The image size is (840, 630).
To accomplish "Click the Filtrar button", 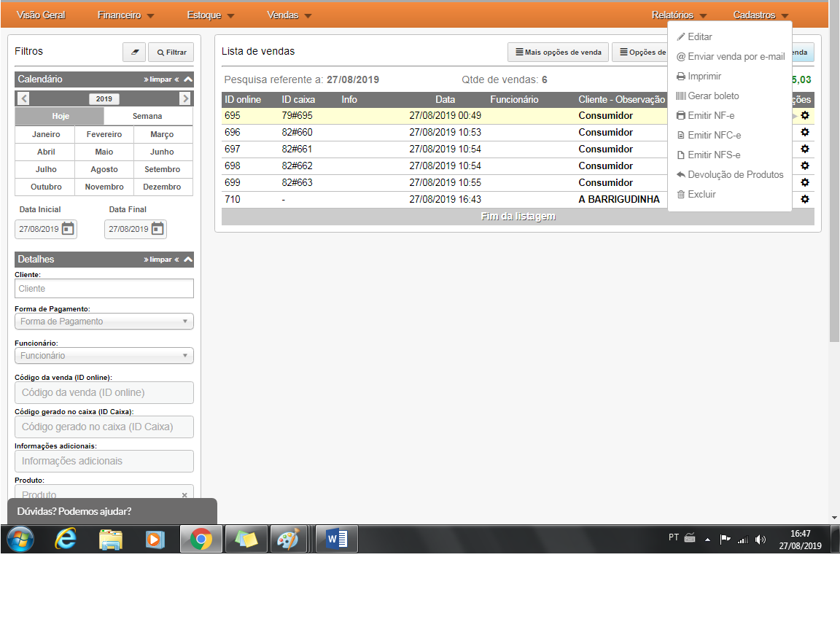I will click(x=171, y=52).
